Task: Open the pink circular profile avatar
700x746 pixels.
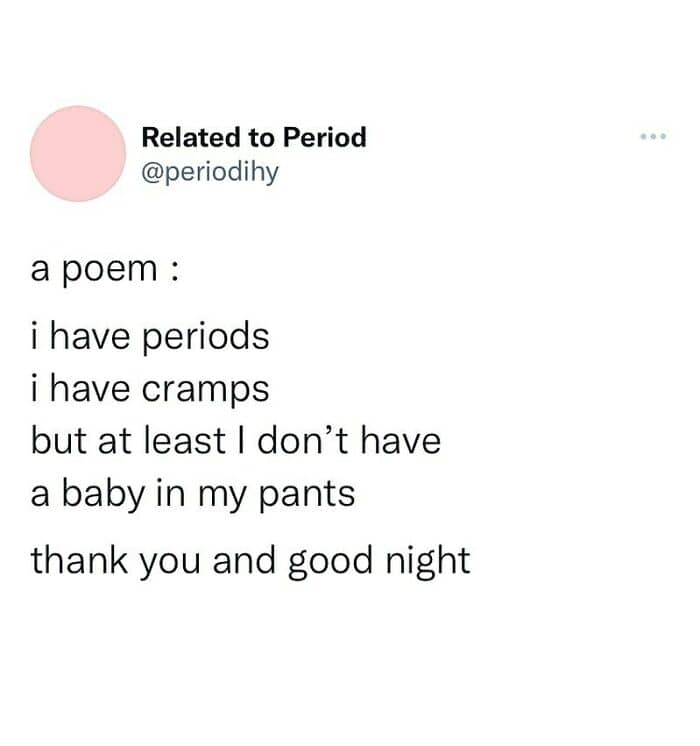Action: tap(78, 154)
